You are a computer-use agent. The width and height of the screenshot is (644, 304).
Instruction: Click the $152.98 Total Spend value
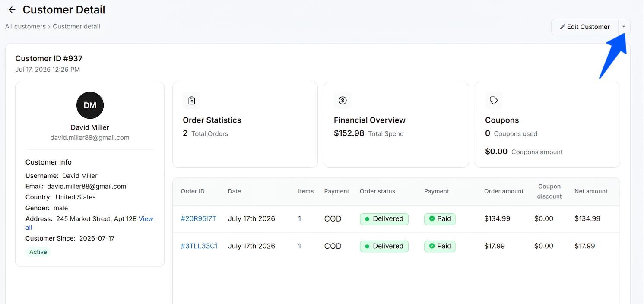pyautogui.click(x=349, y=133)
